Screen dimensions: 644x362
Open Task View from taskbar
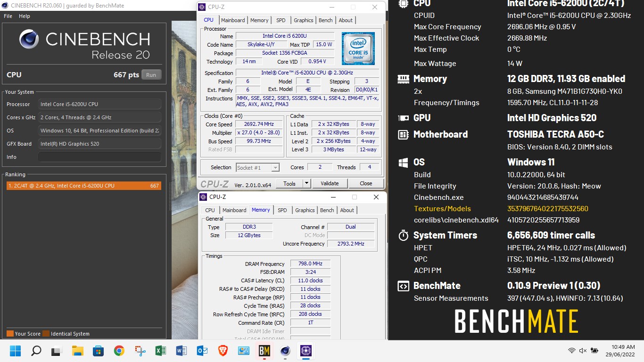click(x=57, y=351)
